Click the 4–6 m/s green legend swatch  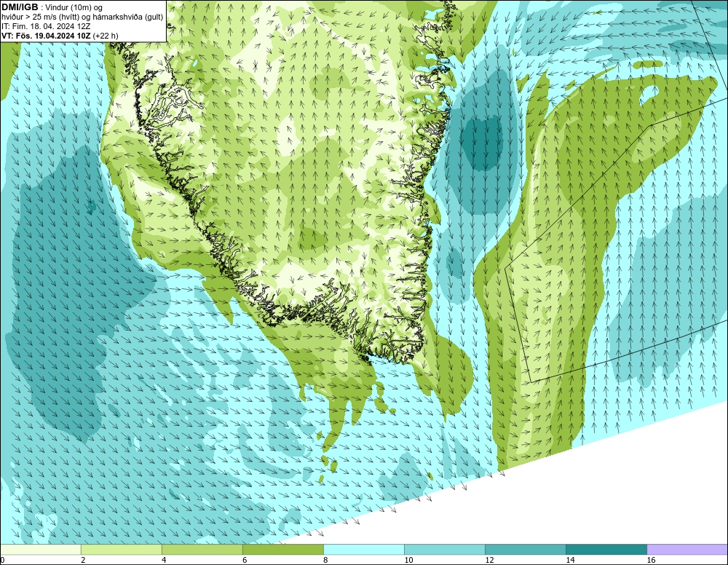[x=202, y=550]
